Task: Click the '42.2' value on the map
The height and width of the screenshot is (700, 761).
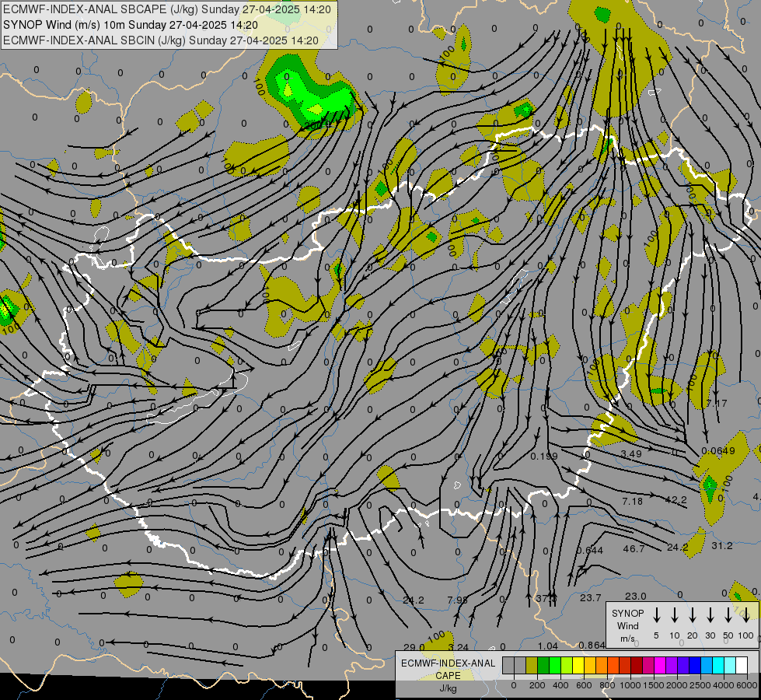Action: pos(676,500)
